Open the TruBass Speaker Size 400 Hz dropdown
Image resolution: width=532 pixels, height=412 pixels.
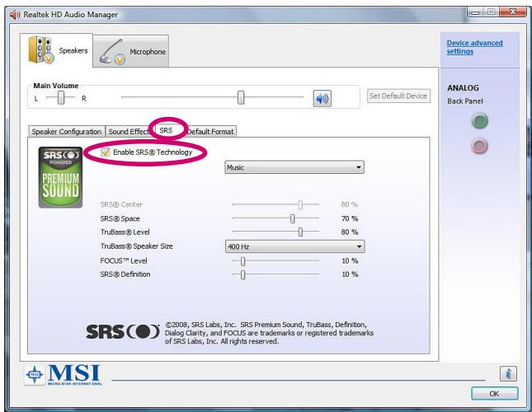point(294,246)
